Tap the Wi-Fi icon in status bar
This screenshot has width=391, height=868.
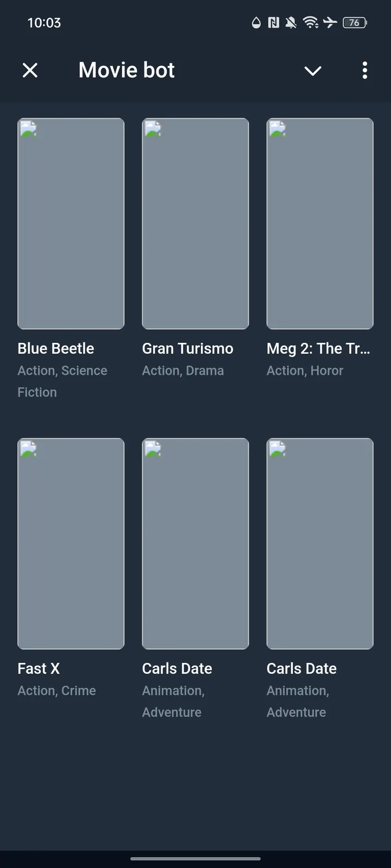pos(311,22)
